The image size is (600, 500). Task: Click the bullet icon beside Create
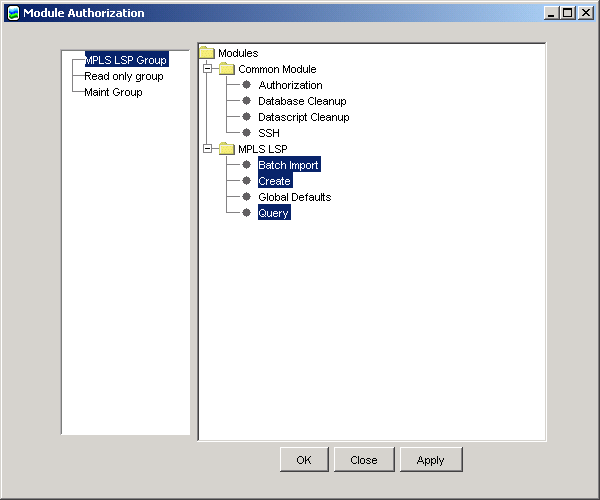(246, 181)
